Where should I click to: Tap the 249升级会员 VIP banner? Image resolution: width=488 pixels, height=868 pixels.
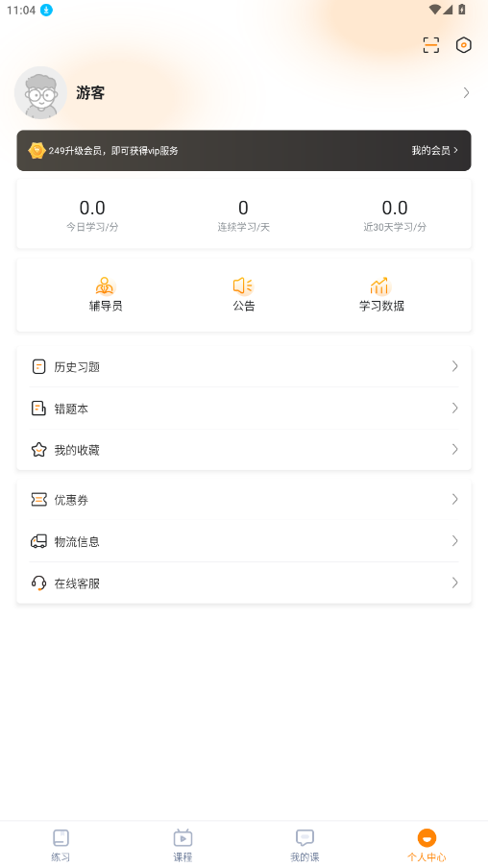pos(244,151)
